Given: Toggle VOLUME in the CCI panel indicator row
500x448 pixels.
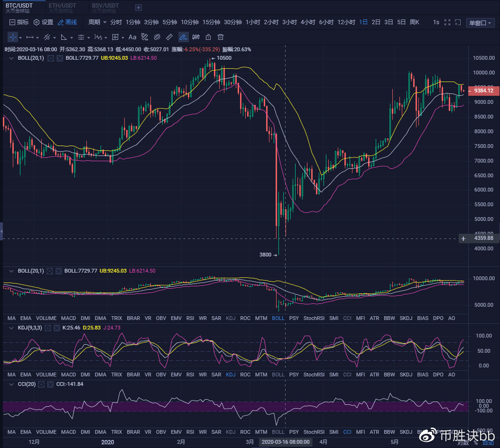Looking at the screenshot, I should (46, 432).
